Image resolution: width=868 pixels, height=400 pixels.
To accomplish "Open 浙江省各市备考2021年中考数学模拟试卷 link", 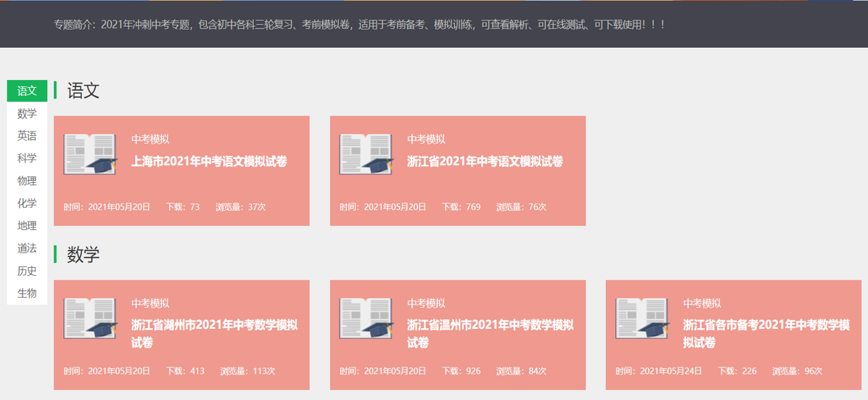I will click(766, 334).
